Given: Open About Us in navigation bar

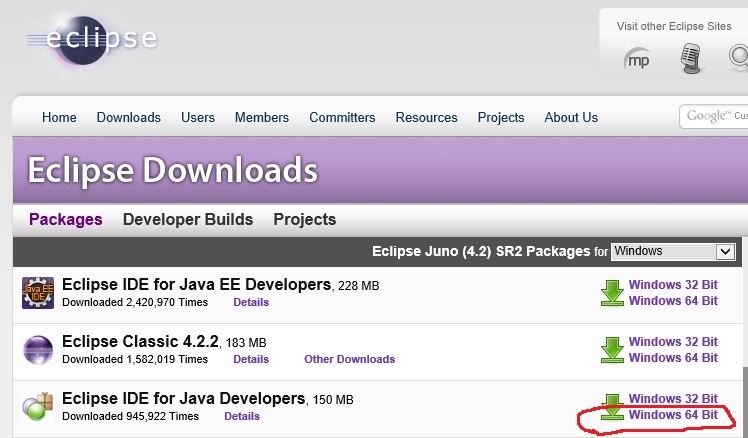Looking at the screenshot, I should [571, 117].
